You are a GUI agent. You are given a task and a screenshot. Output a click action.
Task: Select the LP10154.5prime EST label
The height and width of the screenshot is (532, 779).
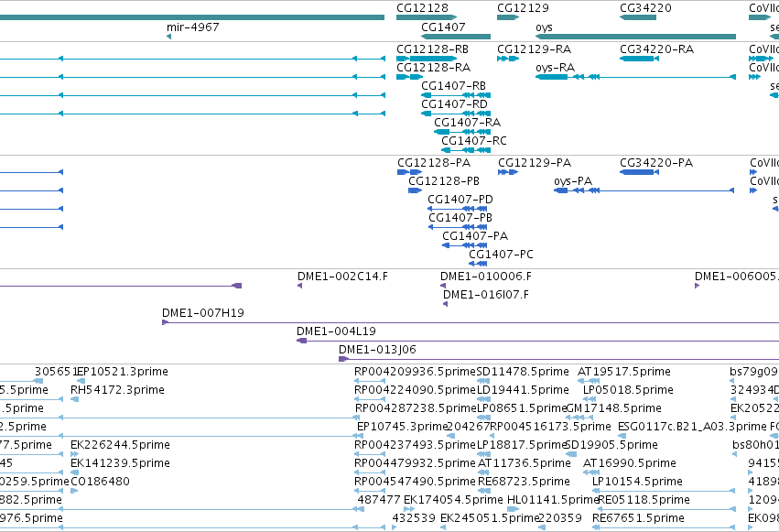pos(637,482)
